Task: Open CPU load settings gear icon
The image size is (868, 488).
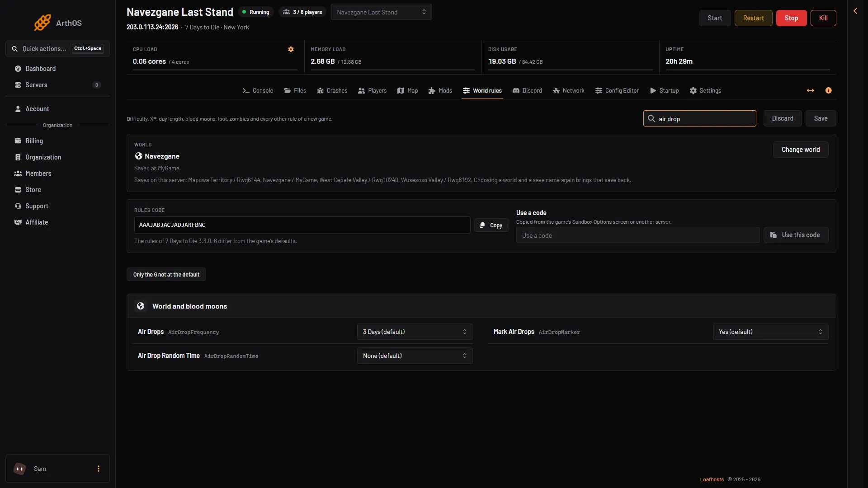Action: [291, 49]
